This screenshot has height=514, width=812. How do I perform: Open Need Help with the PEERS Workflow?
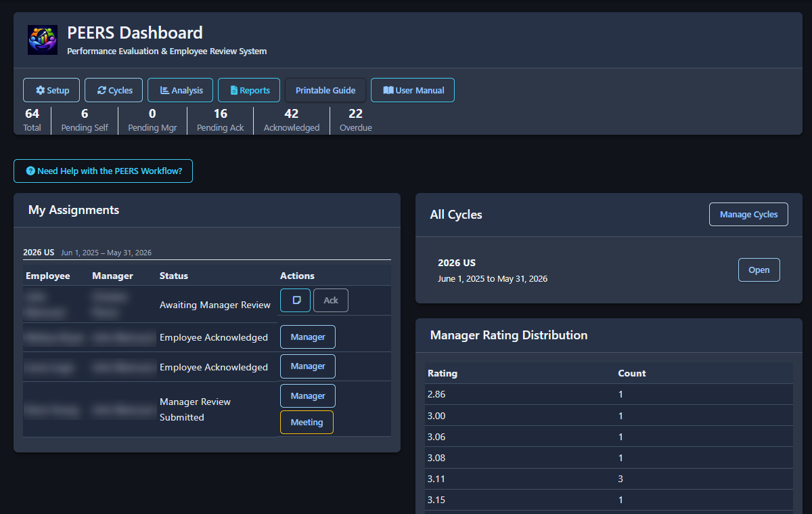point(103,171)
